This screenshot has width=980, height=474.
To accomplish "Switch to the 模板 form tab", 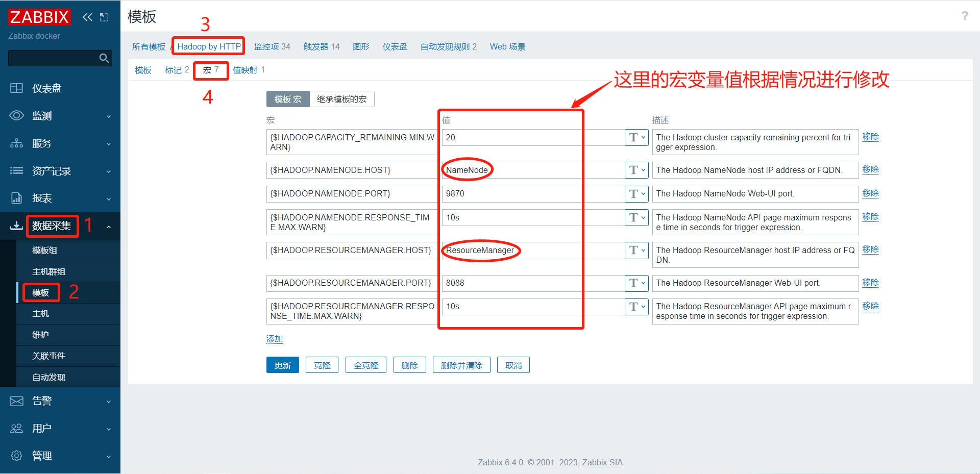I will click(x=143, y=70).
